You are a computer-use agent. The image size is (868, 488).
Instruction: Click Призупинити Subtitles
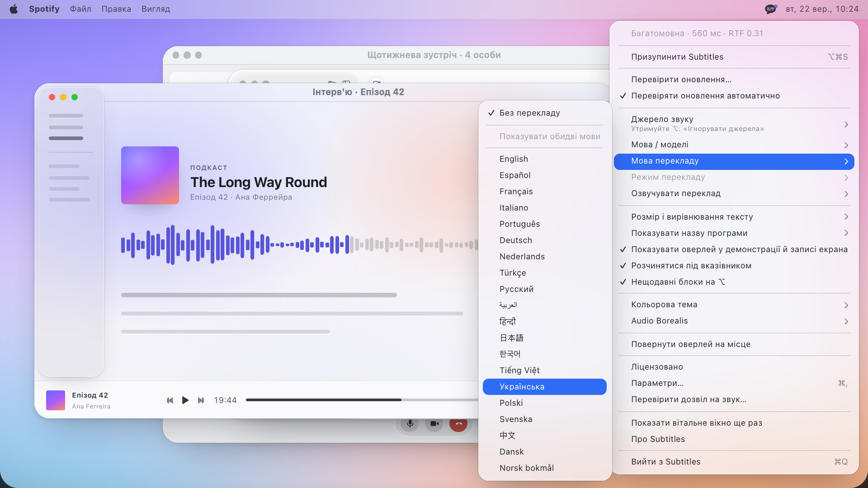pyautogui.click(x=734, y=57)
